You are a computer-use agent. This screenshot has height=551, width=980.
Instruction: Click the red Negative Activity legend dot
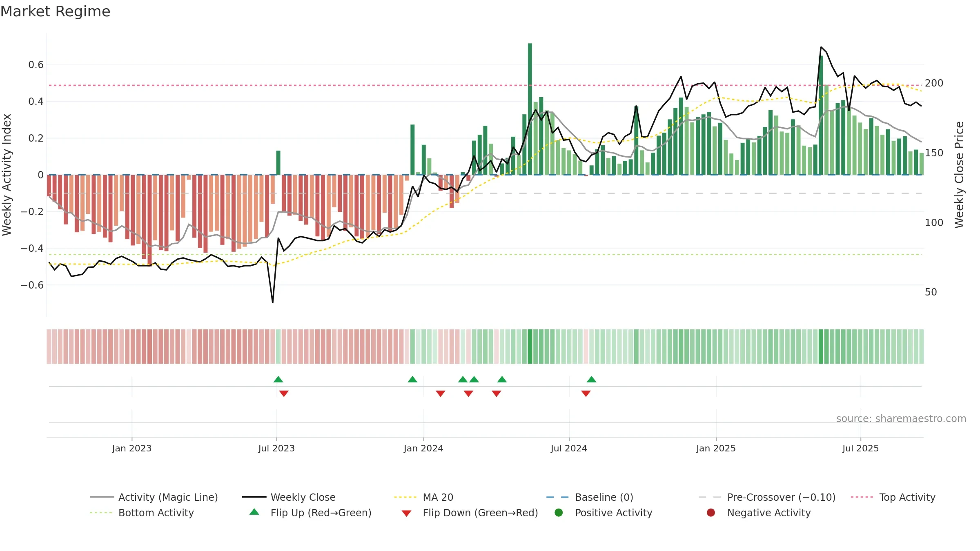point(711,513)
